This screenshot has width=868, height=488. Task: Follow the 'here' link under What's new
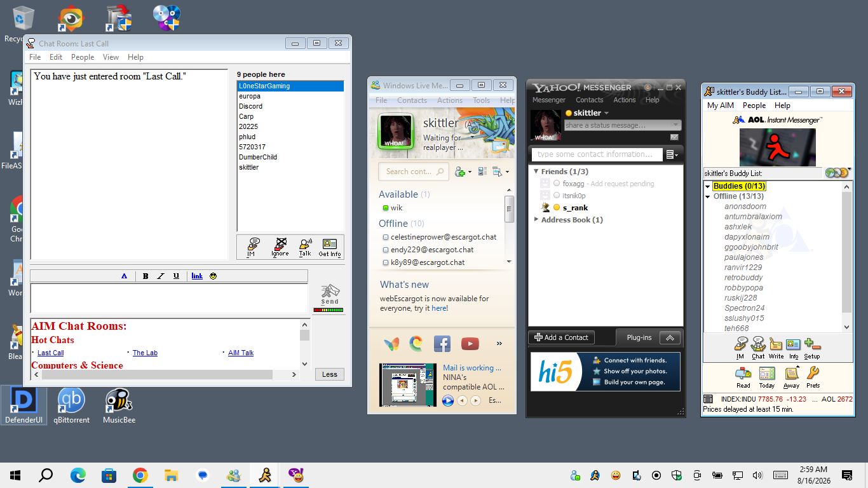pyautogui.click(x=439, y=308)
